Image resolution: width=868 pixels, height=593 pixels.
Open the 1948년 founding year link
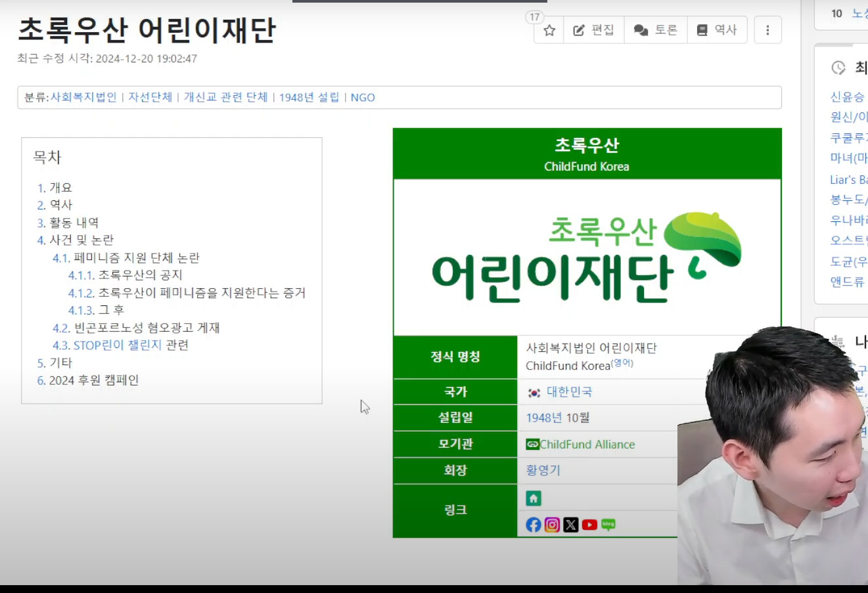[544, 418]
